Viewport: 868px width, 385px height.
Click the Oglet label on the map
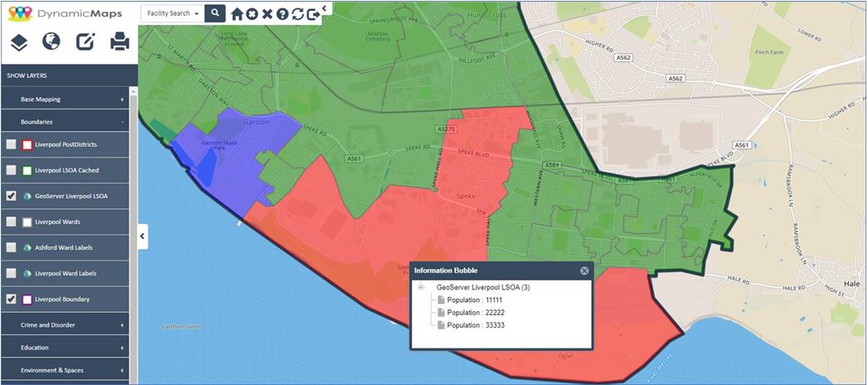tap(566, 357)
